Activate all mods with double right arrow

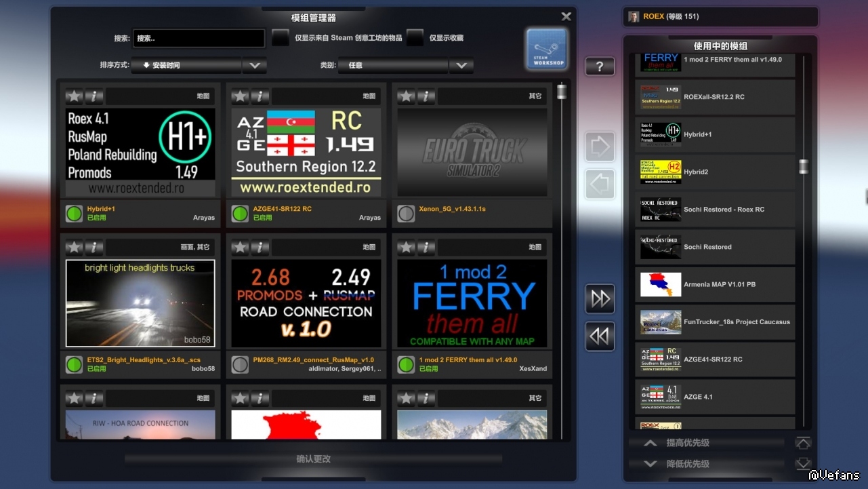click(600, 298)
